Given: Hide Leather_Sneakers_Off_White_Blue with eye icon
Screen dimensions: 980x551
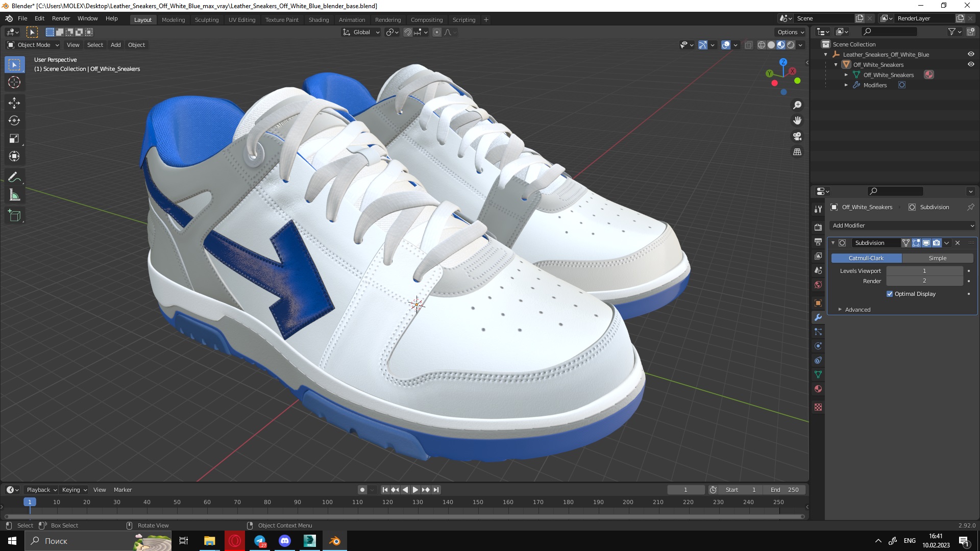Looking at the screenshot, I should click(971, 54).
